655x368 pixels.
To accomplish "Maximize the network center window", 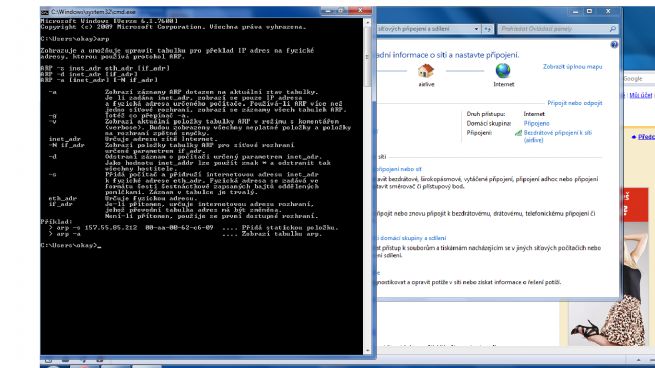I will [589, 12].
